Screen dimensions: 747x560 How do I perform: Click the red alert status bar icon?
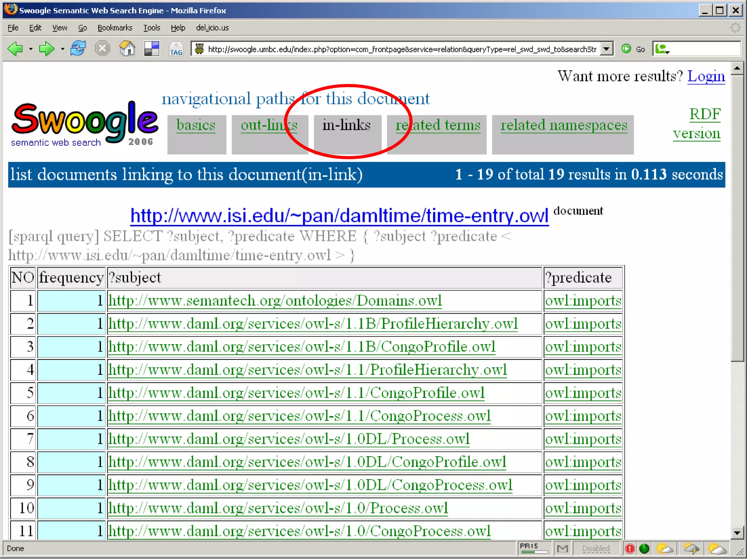click(630, 548)
